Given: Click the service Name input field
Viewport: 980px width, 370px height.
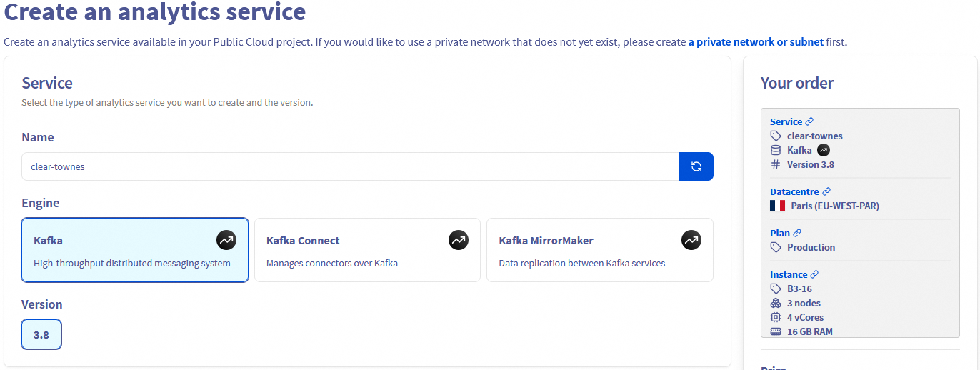Looking at the screenshot, I should [350, 166].
